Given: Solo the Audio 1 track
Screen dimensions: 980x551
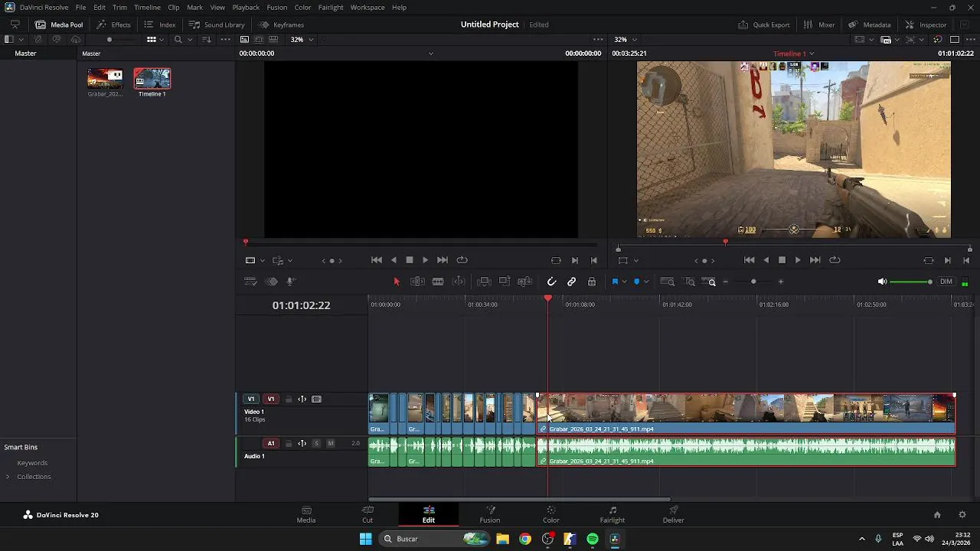Looking at the screenshot, I should pos(316,443).
